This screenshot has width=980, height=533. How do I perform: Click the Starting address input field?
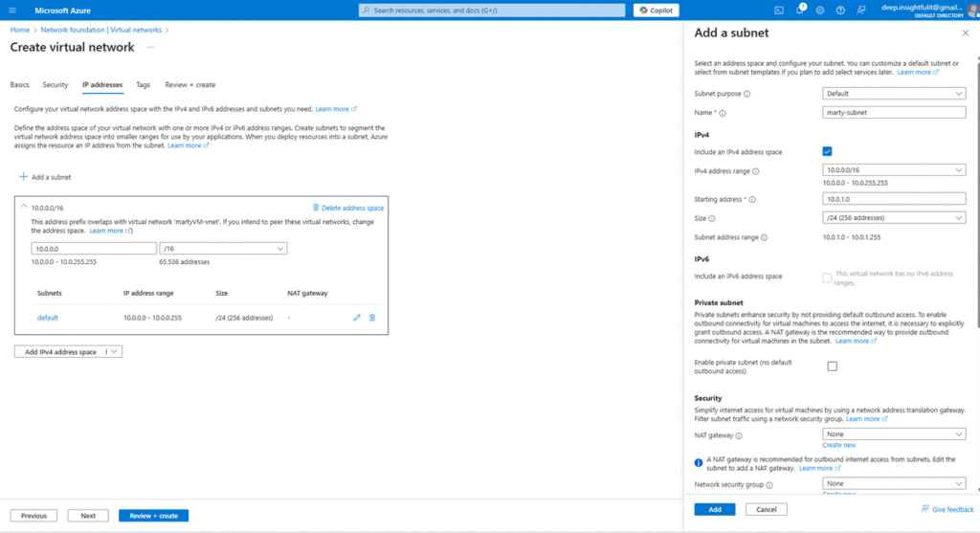pos(894,199)
